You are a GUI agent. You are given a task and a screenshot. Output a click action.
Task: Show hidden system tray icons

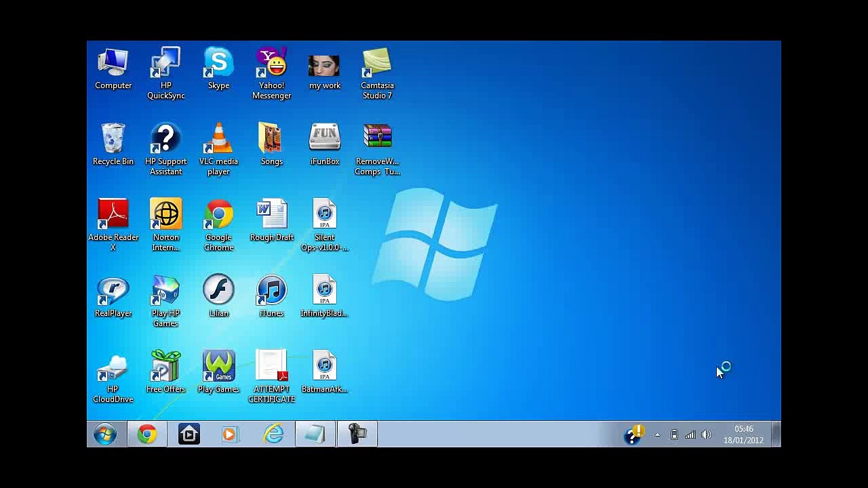657,435
